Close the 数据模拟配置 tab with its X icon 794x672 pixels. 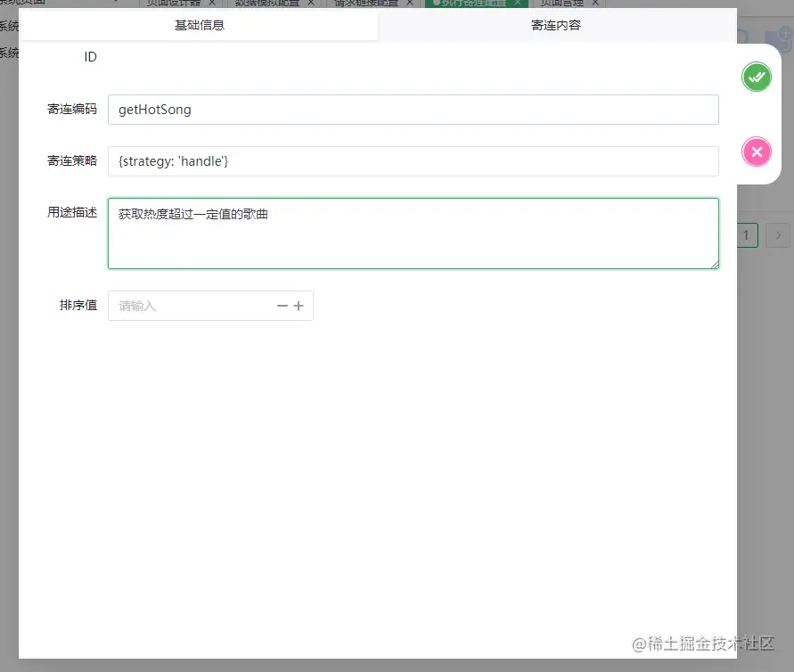pos(310,4)
